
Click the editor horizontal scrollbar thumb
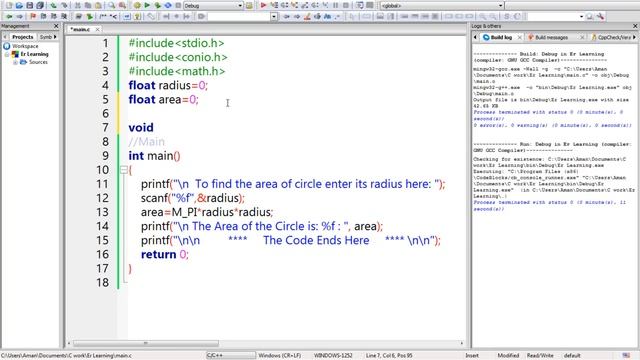146,343
